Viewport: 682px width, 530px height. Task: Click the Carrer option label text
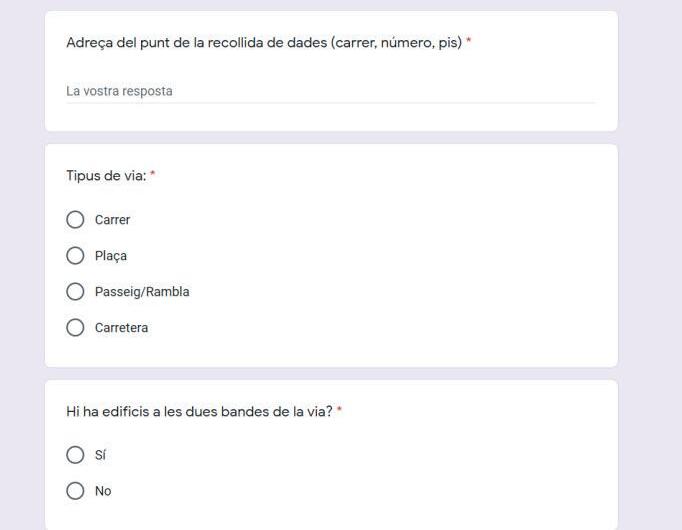coord(112,220)
